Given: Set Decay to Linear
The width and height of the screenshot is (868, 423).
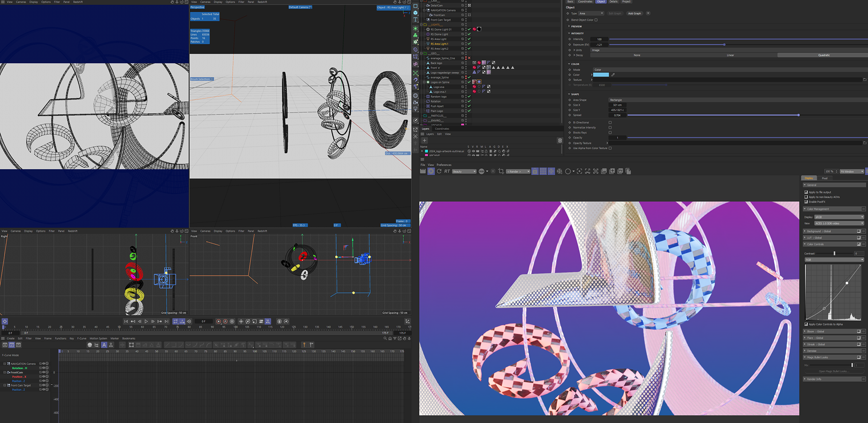Looking at the screenshot, I should [x=731, y=55].
